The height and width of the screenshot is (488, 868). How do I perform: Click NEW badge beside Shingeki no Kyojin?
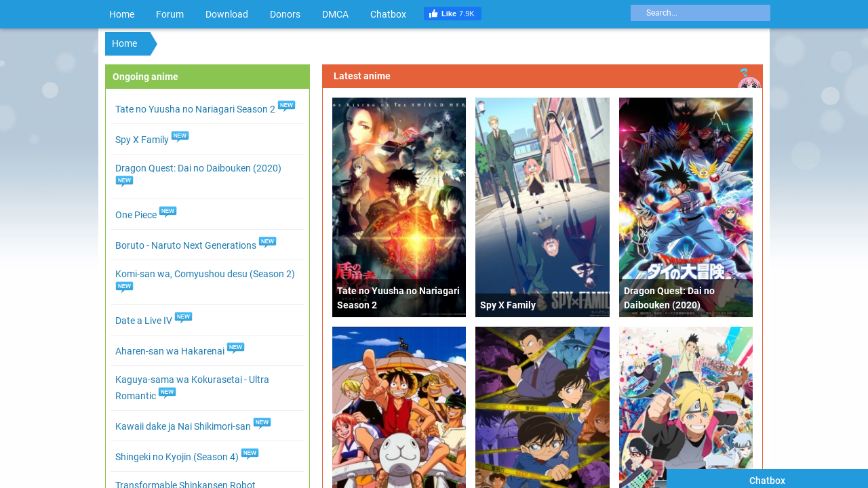tap(250, 454)
